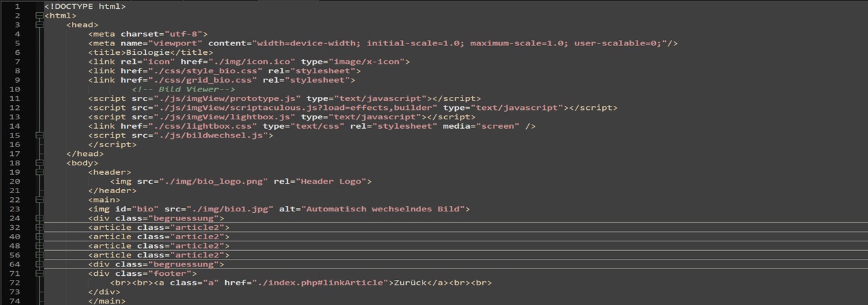Collapse the main element fold on line 22
868x305 pixels.
[x=39, y=200]
